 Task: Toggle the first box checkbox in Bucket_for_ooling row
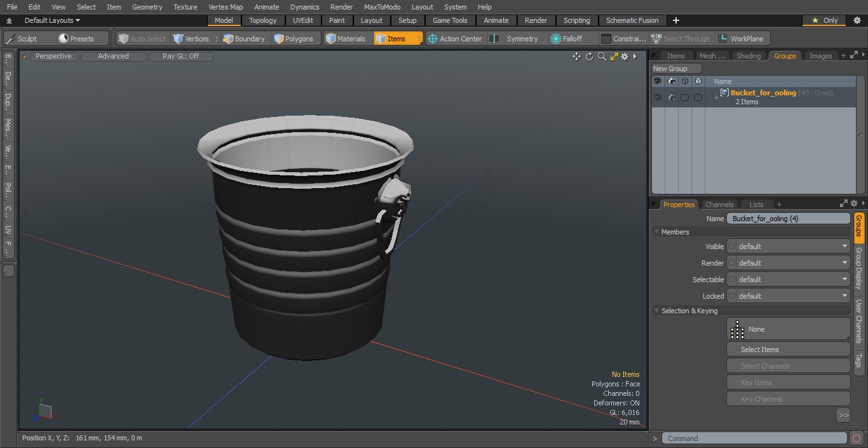coord(684,97)
